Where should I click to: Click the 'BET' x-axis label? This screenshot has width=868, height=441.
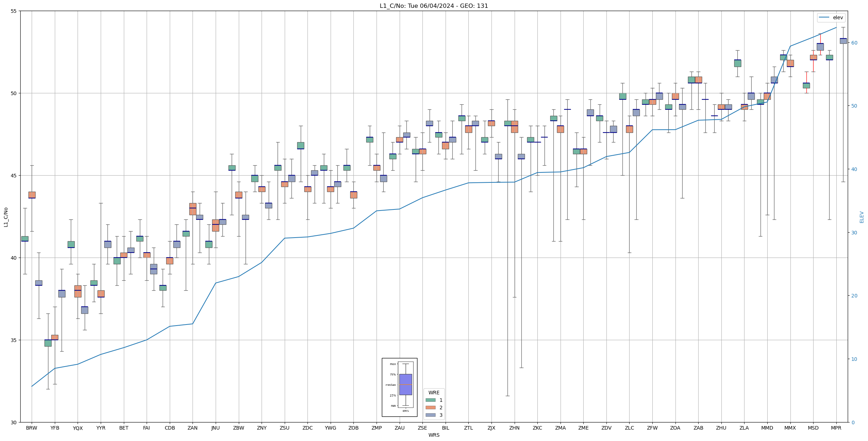(x=124, y=428)
